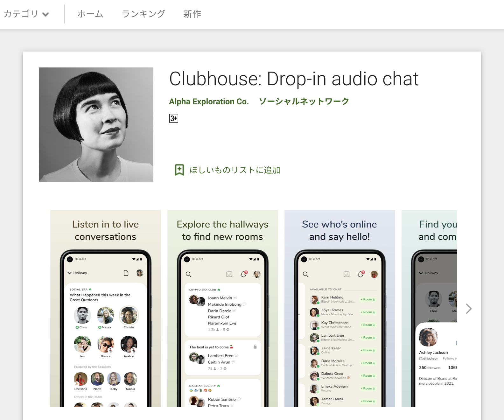504x420 pixels.
Task: Click notification bell in Explore hallways screenshot
Action: coord(243,274)
